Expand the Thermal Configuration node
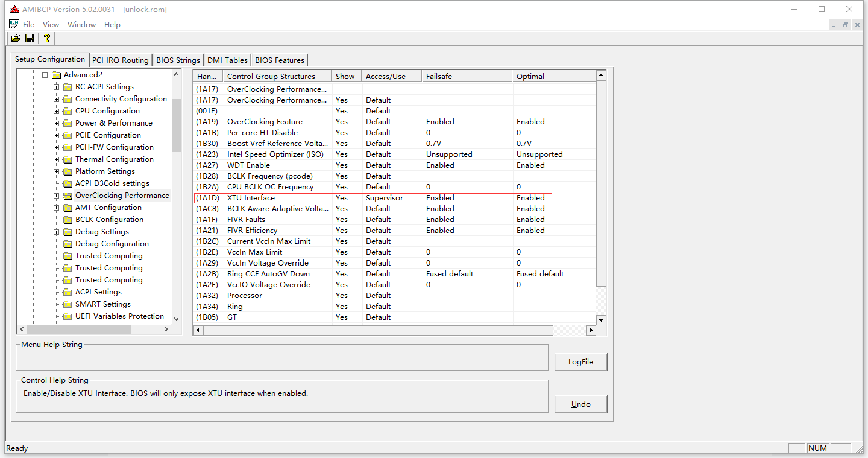This screenshot has height=458, width=868. pos(57,159)
